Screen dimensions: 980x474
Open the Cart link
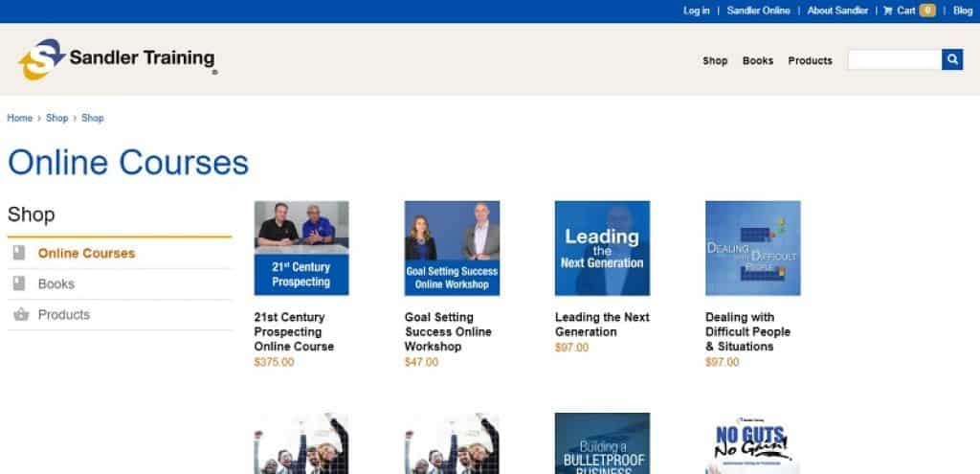coord(906,11)
